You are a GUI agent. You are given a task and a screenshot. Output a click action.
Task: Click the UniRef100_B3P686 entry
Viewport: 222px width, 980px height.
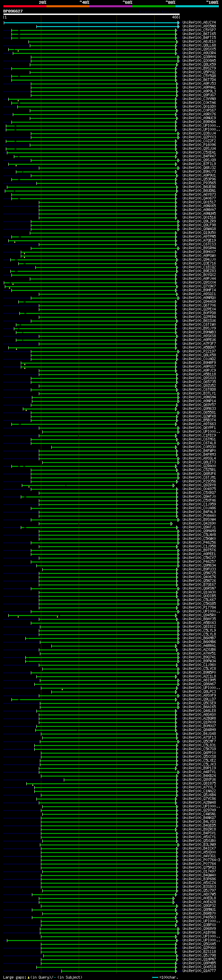[199, 879]
